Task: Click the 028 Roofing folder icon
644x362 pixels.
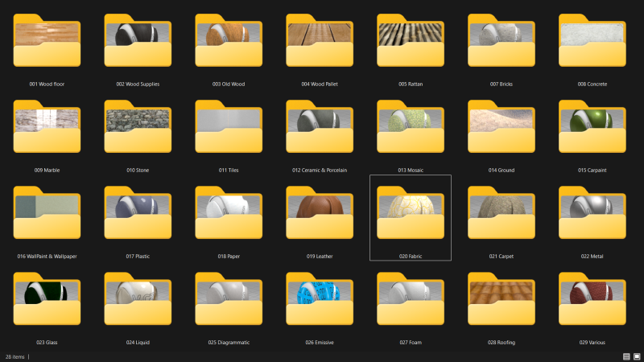Action: [501, 302]
